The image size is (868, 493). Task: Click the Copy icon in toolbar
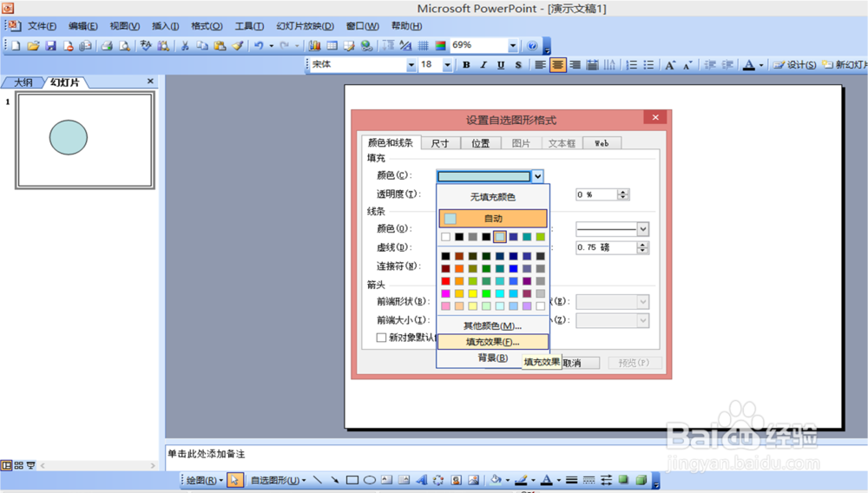coord(202,46)
